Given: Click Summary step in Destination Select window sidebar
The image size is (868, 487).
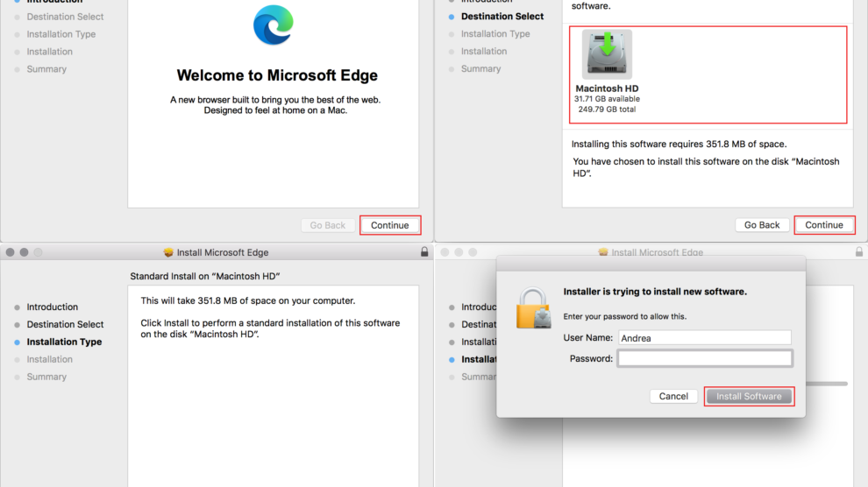Looking at the screenshot, I should [x=481, y=68].
